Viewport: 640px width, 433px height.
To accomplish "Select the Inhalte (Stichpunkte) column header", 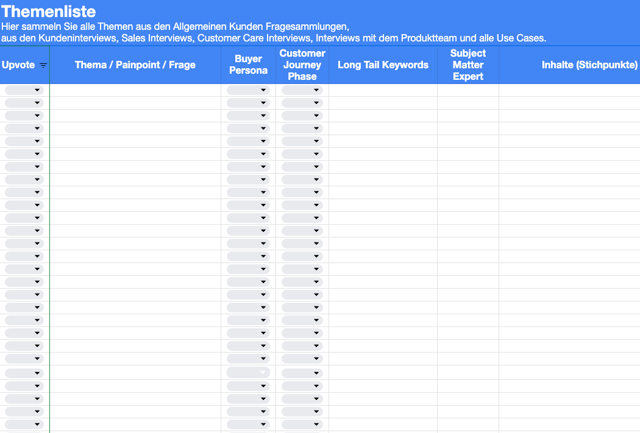I will click(569, 65).
